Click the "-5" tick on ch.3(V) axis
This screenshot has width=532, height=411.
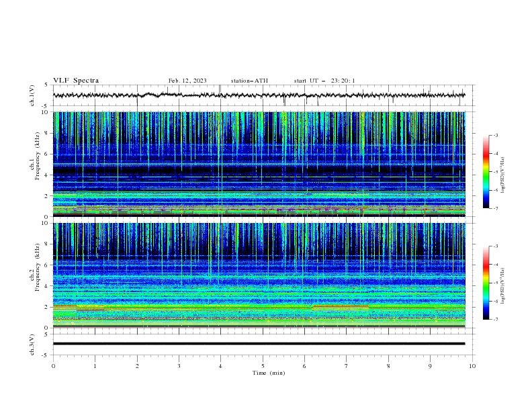[46, 355]
